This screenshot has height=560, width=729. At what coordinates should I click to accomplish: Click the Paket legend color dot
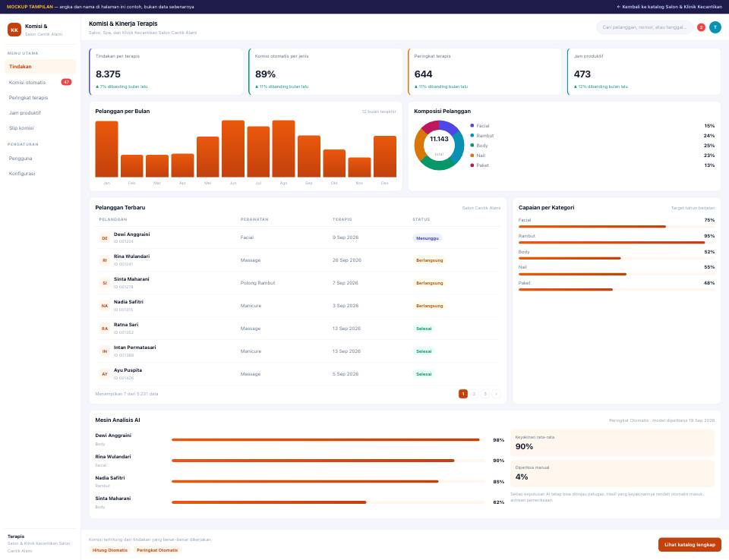coord(472,165)
